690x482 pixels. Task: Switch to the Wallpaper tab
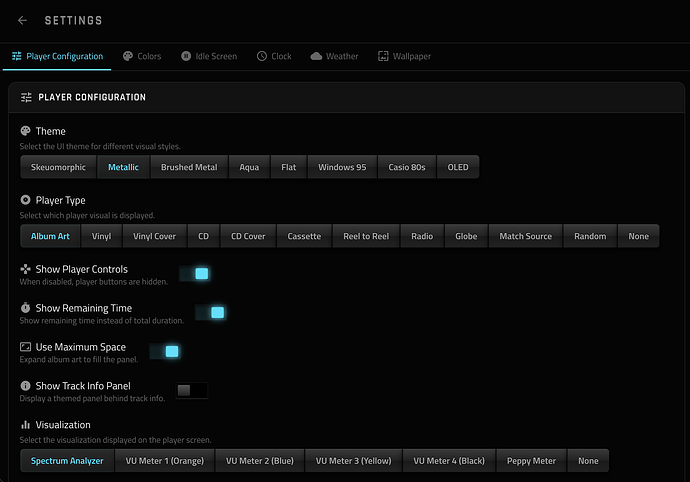point(404,56)
